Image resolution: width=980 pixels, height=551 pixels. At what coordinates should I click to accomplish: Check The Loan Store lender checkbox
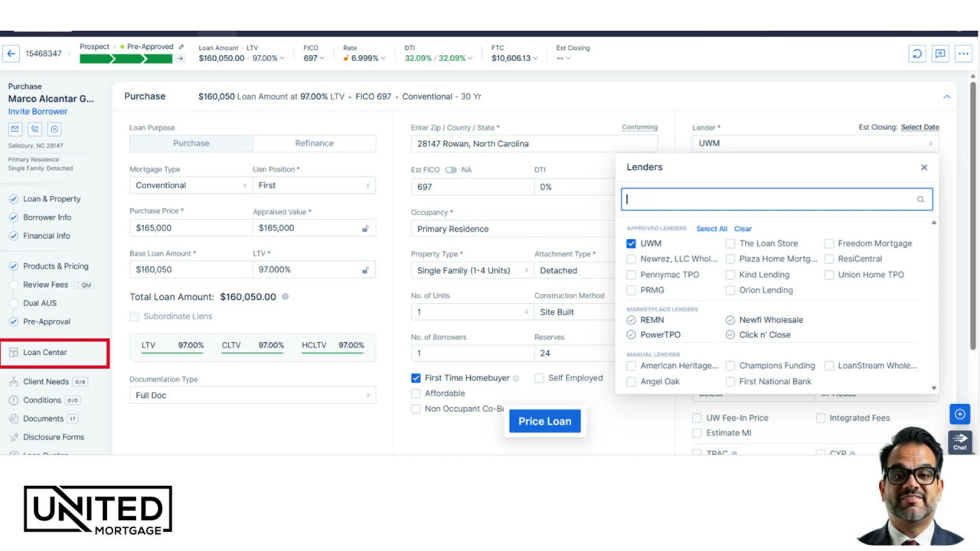point(730,243)
